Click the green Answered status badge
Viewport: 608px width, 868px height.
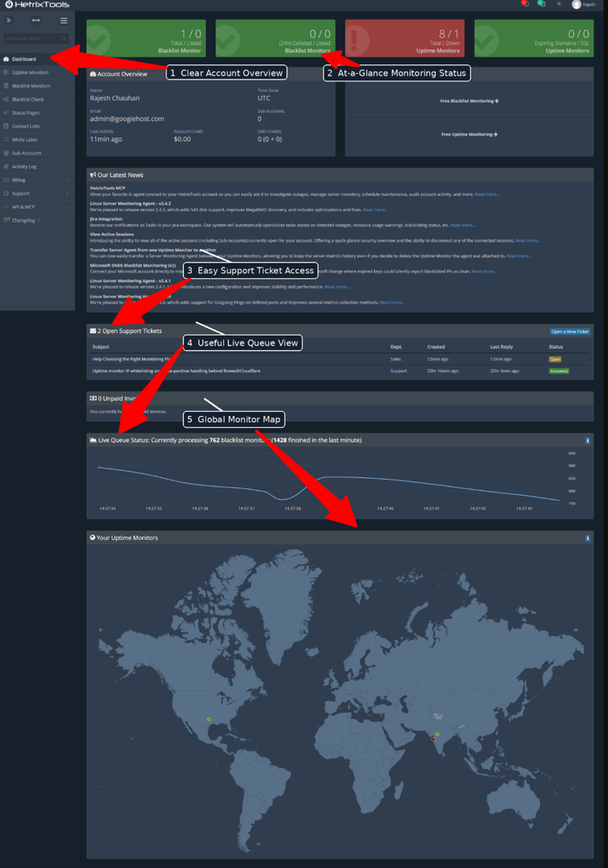tap(559, 371)
